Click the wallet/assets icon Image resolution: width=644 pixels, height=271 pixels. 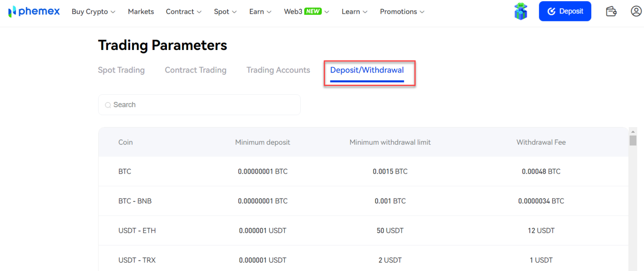click(x=611, y=11)
